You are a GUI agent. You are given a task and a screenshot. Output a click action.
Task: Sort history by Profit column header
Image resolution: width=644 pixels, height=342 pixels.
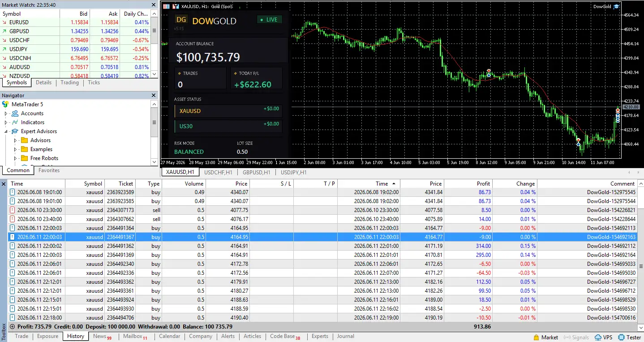pyautogui.click(x=468, y=184)
